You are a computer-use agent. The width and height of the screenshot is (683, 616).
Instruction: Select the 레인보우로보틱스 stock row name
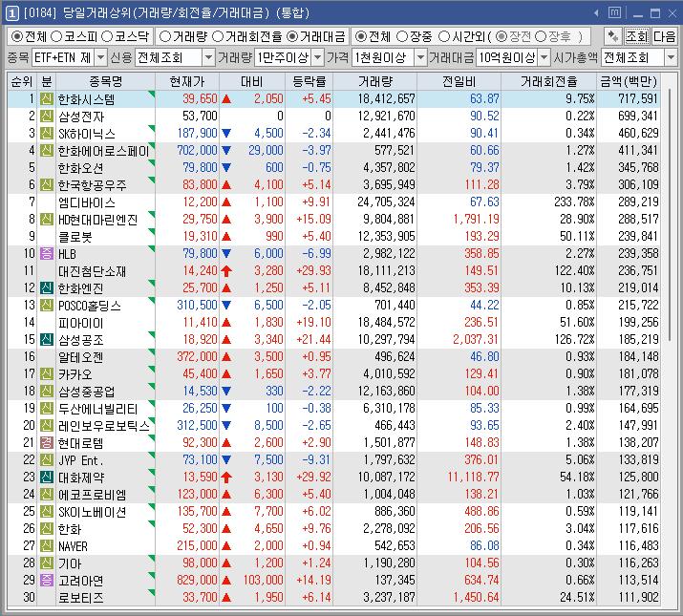[x=104, y=425]
